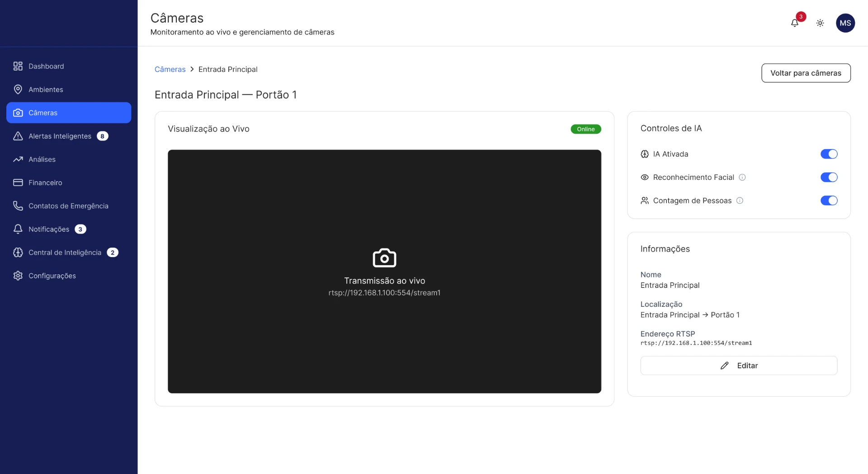Click the Controles de IA heading
Viewport: 868px width, 474px height.
[671, 128]
